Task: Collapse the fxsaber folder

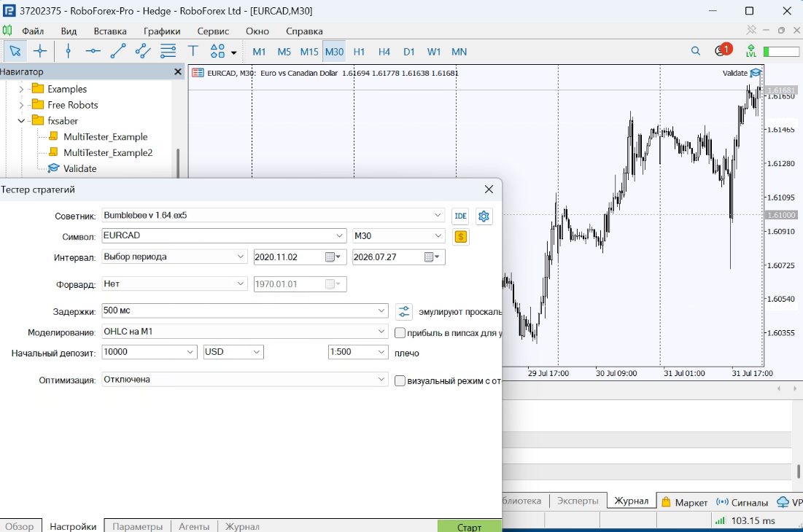Action: tap(21, 121)
